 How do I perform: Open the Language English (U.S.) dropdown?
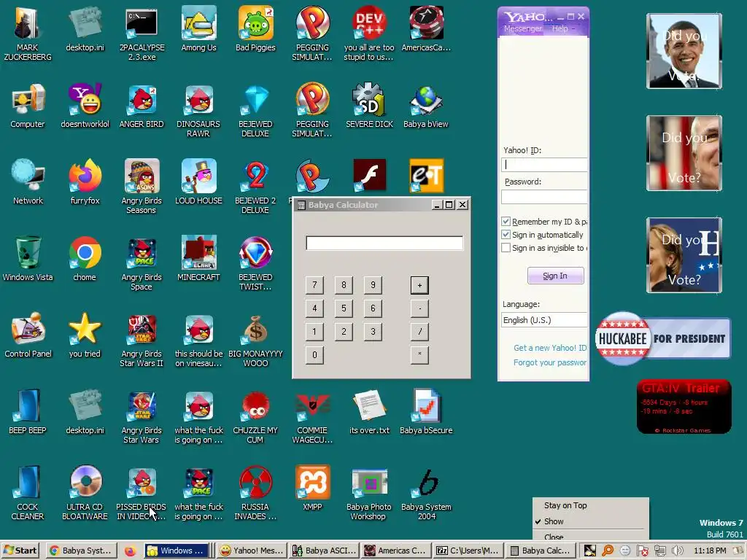(544, 320)
